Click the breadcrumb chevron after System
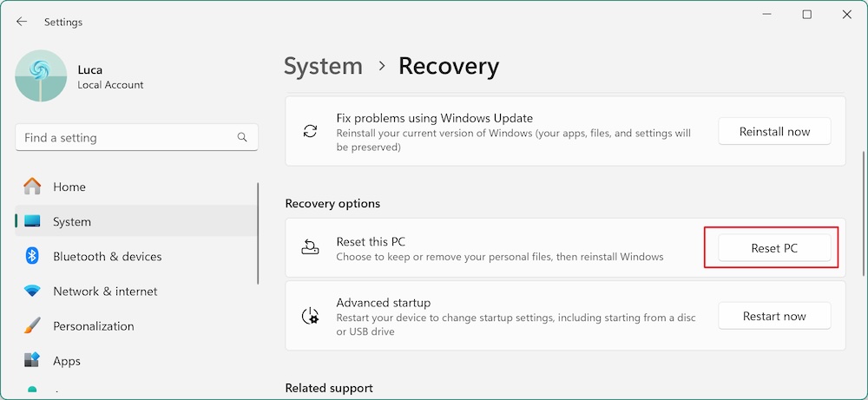Screen dimensions: 868x400 tap(381, 66)
